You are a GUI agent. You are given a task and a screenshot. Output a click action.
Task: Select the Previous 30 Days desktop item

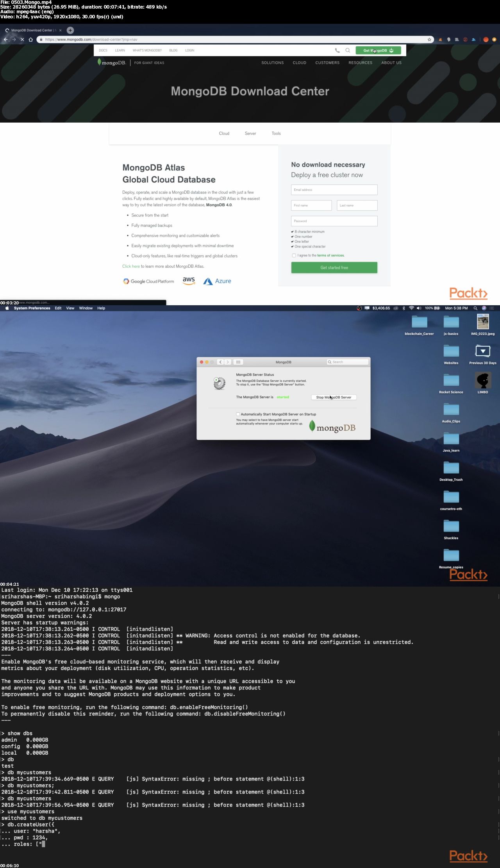tap(483, 354)
